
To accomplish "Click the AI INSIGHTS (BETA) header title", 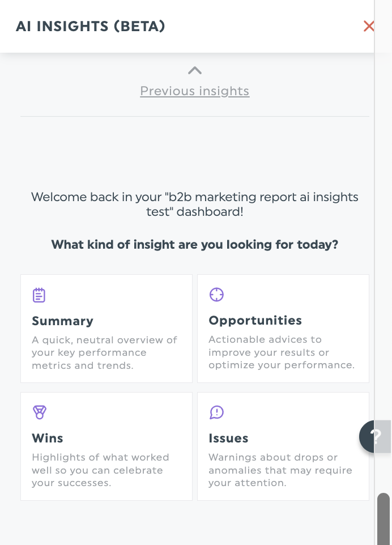I will tap(91, 26).
